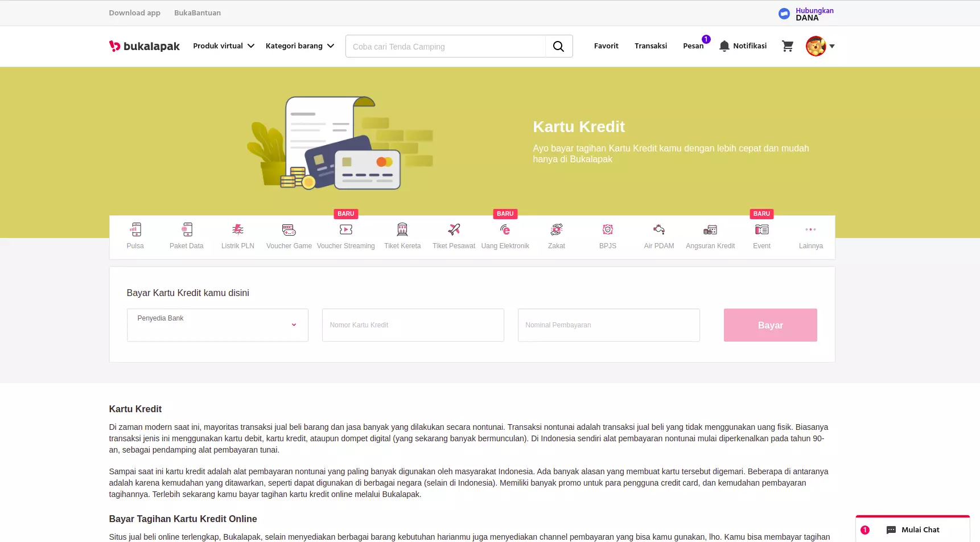Open Air PDAM faucet icon
Image resolution: width=980 pixels, height=542 pixels.
[x=659, y=229]
